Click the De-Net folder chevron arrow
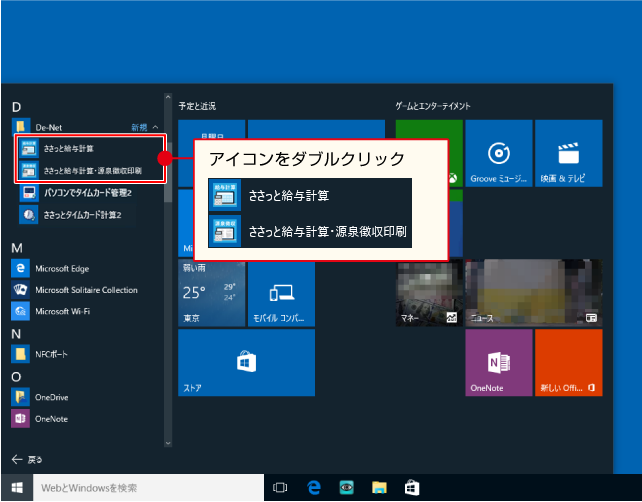 155,127
